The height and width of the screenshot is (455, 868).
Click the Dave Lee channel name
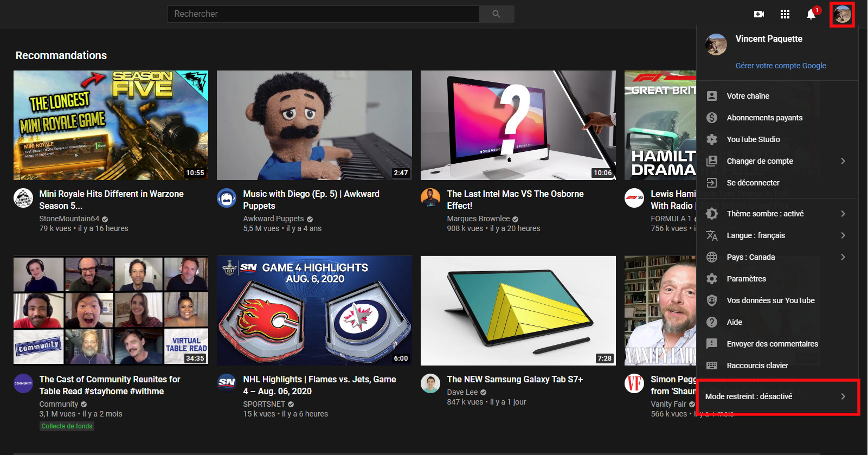462,392
